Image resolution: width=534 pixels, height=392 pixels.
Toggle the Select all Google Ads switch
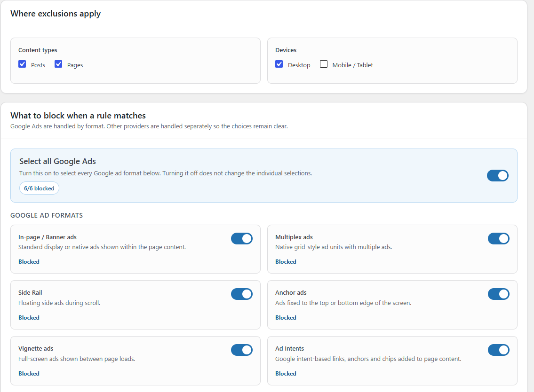point(498,176)
